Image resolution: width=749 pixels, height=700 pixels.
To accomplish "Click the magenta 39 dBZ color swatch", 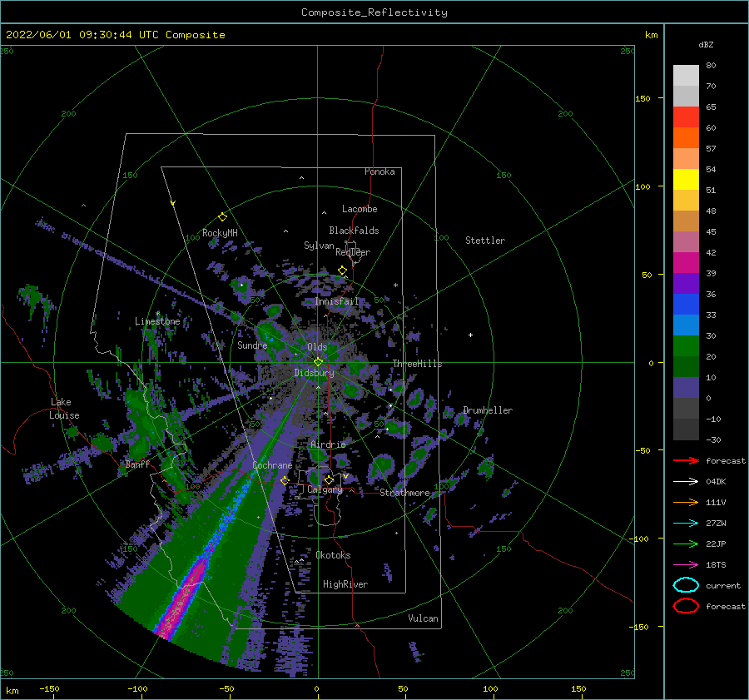I will (x=686, y=262).
